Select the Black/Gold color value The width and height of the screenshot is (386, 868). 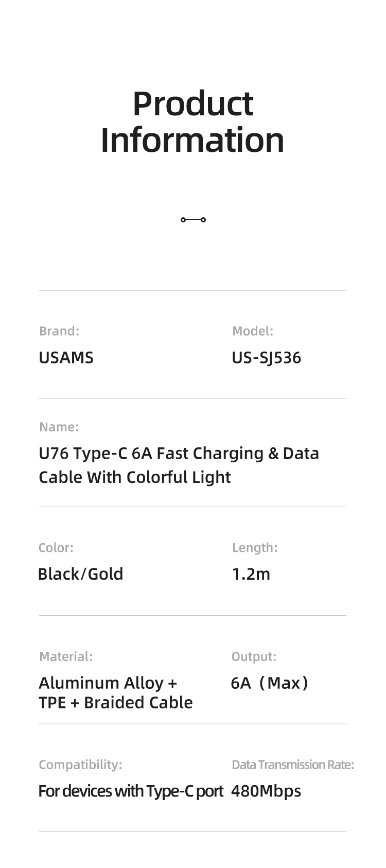(81, 574)
